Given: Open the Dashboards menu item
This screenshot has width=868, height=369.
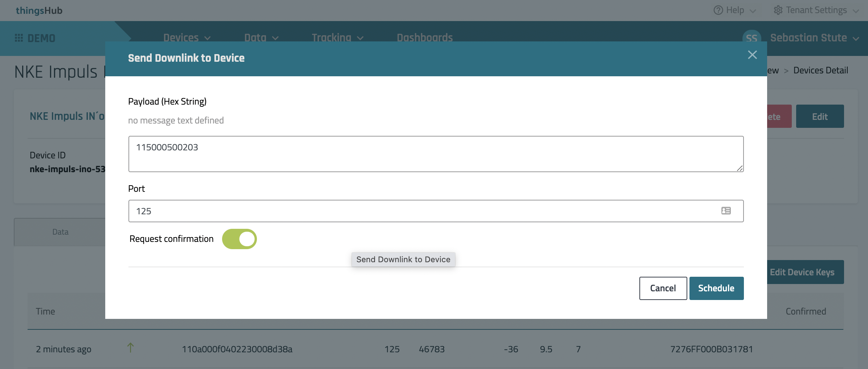Looking at the screenshot, I should (425, 38).
